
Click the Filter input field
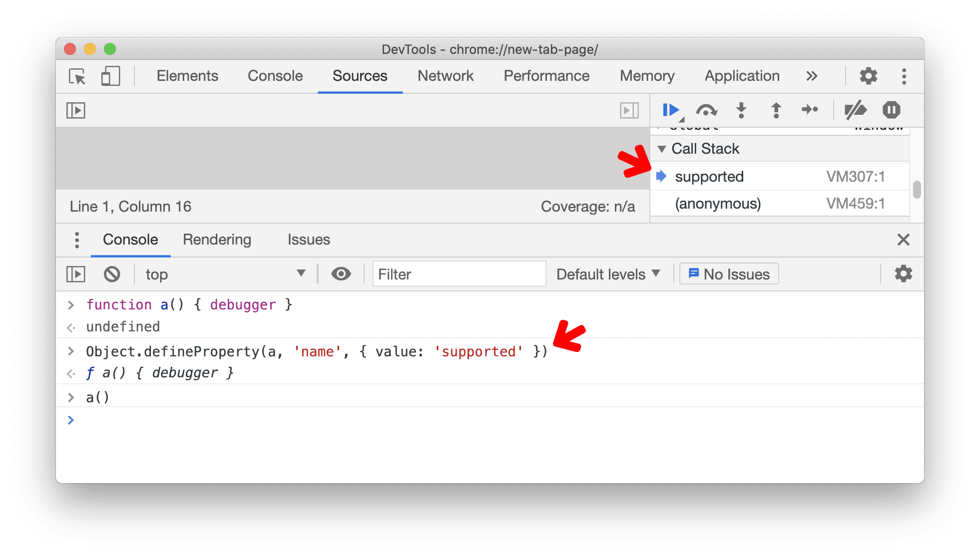pyautogui.click(x=458, y=273)
